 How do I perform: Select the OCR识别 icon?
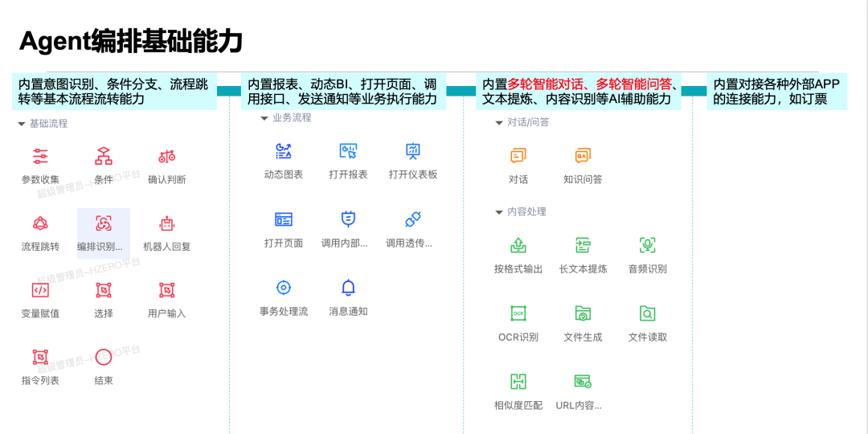(518, 313)
